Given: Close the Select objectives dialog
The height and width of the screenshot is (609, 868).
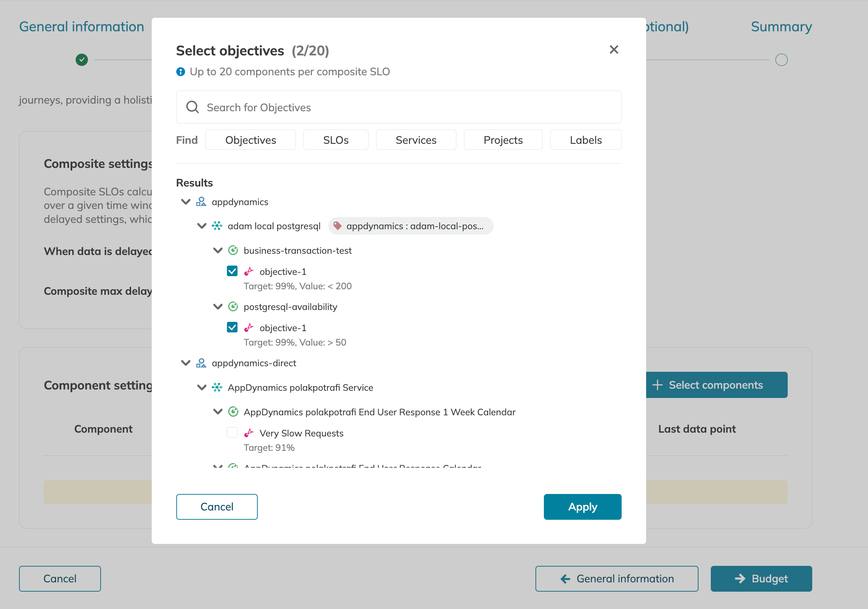Looking at the screenshot, I should tap(614, 49).
